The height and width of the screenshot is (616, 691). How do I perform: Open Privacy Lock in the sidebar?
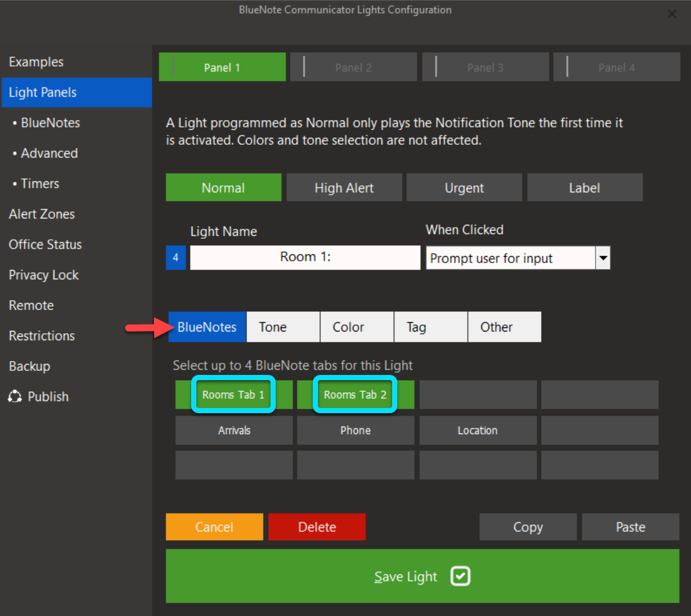coord(43,275)
